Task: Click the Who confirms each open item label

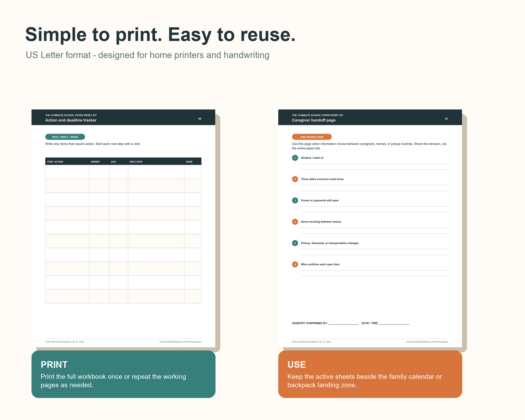Action: 320,264
